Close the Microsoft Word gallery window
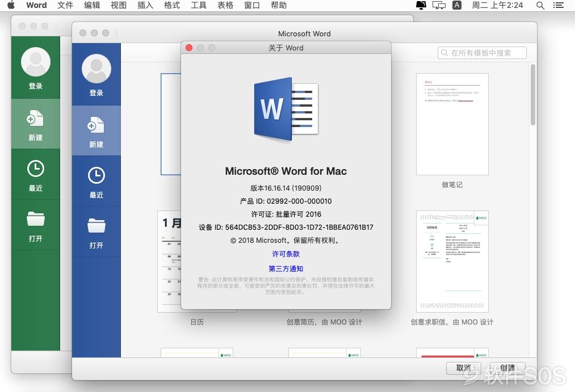575x392 pixels. pos(83,33)
